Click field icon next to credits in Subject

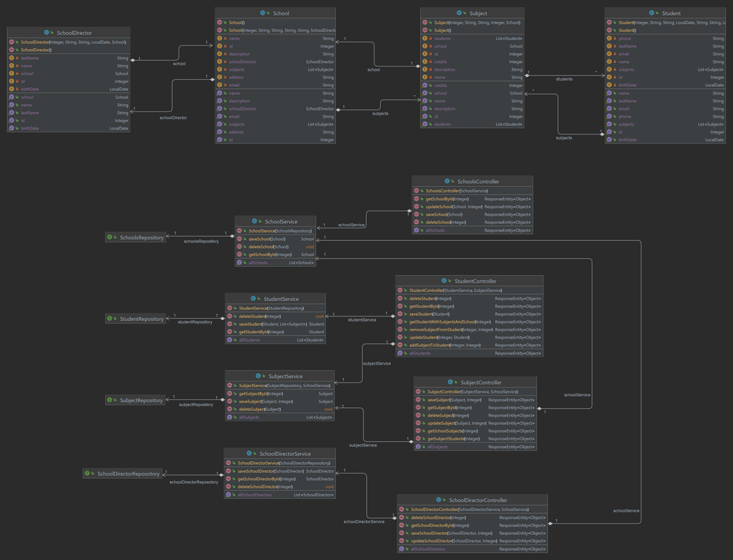(x=425, y=62)
